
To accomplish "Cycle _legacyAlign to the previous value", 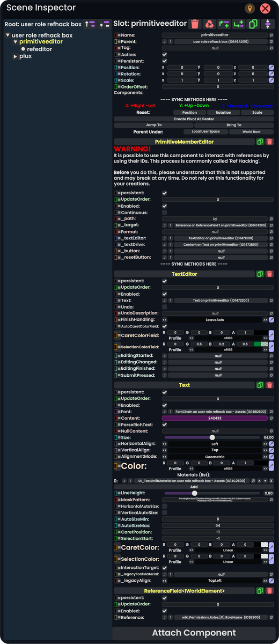I will point(165,580).
